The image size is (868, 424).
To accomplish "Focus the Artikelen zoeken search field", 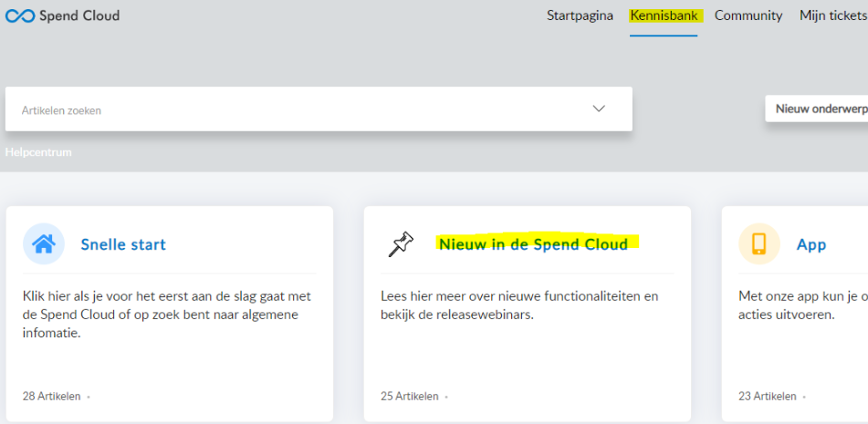I will coord(319,109).
